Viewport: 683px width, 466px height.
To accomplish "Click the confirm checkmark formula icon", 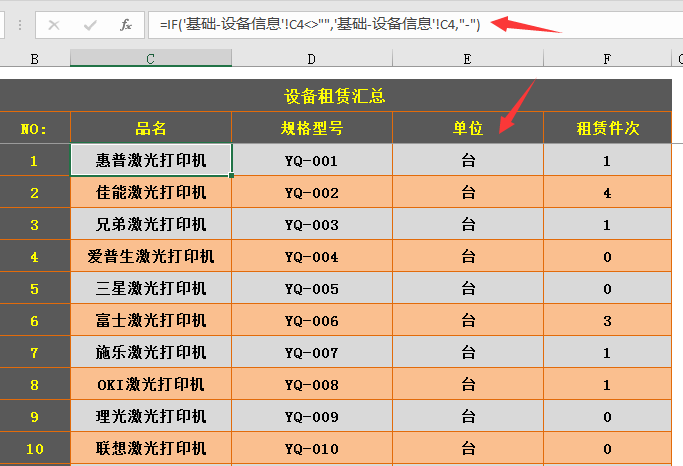I will click(90, 25).
